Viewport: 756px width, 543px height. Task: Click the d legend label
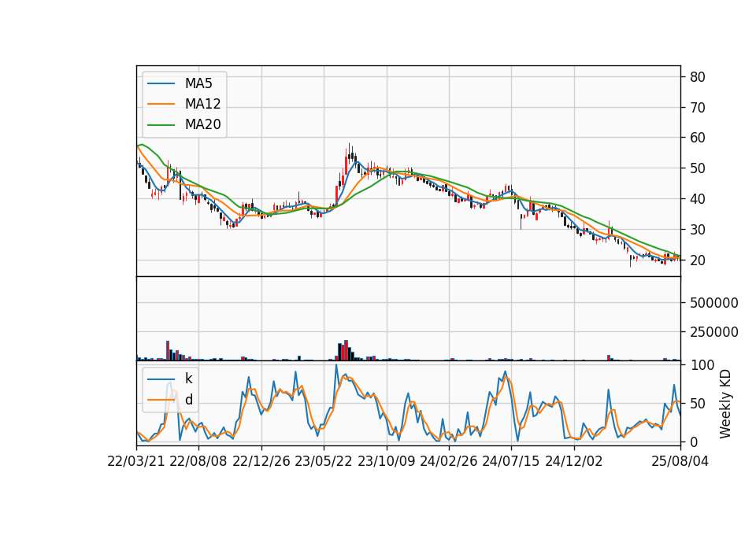[x=188, y=400]
